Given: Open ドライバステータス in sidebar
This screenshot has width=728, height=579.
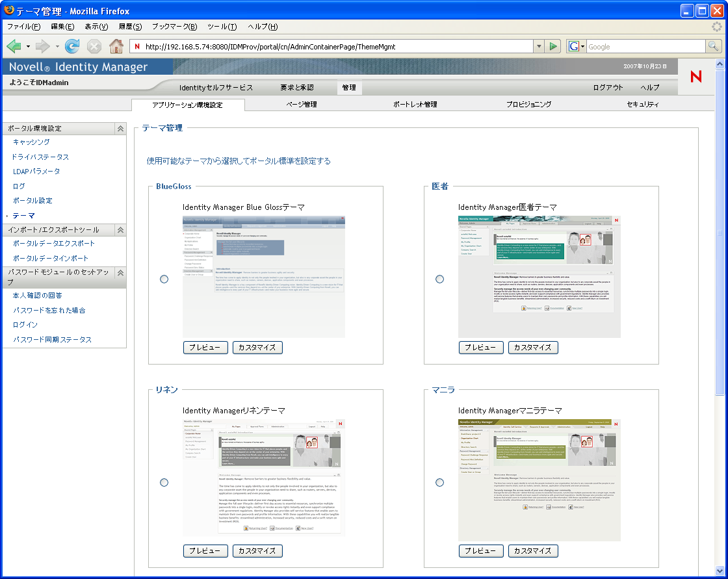Looking at the screenshot, I should [40, 157].
